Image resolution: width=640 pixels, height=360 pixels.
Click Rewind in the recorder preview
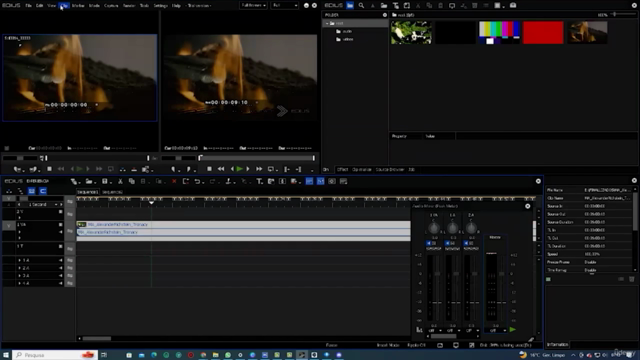coord(221,169)
